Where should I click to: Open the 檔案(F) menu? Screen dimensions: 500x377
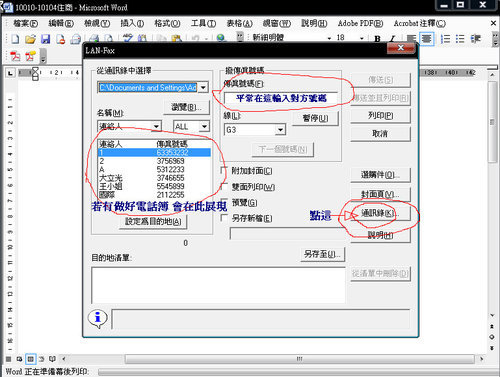[x=25, y=24]
